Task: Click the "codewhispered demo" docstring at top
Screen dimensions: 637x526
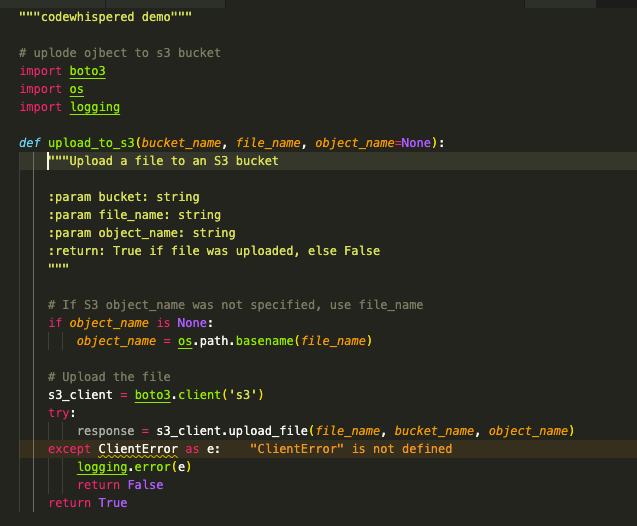Action: pos(107,16)
